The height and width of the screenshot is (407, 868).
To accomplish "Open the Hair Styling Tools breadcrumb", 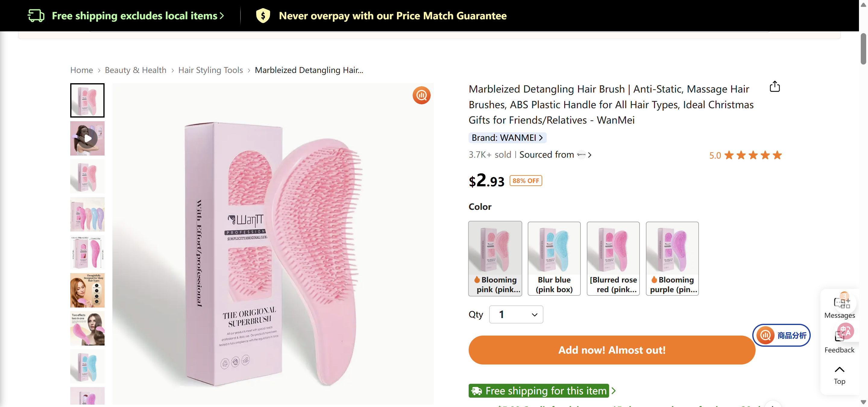I will point(210,70).
